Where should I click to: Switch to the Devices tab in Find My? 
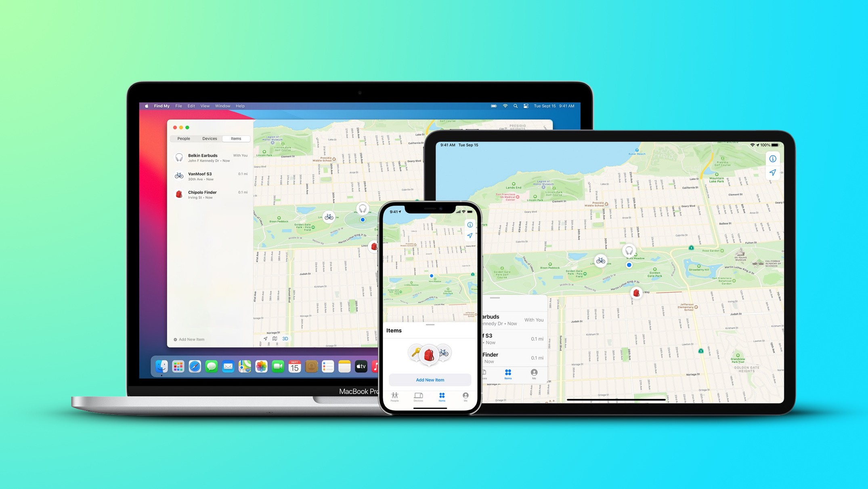point(209,139)
